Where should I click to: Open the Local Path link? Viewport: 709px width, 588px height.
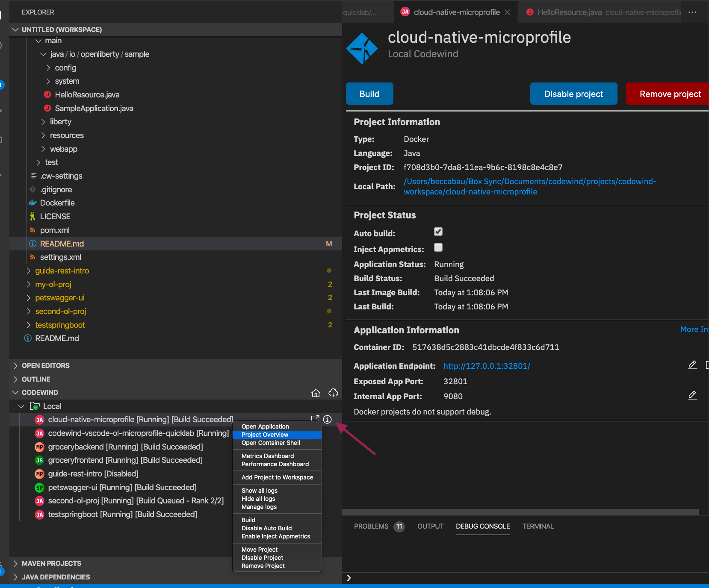coord(529,187)
